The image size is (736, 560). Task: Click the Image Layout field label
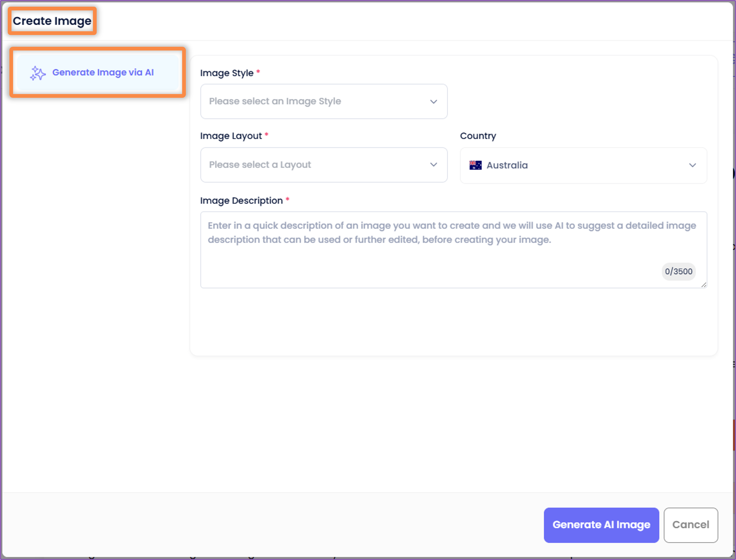point(231,136)
